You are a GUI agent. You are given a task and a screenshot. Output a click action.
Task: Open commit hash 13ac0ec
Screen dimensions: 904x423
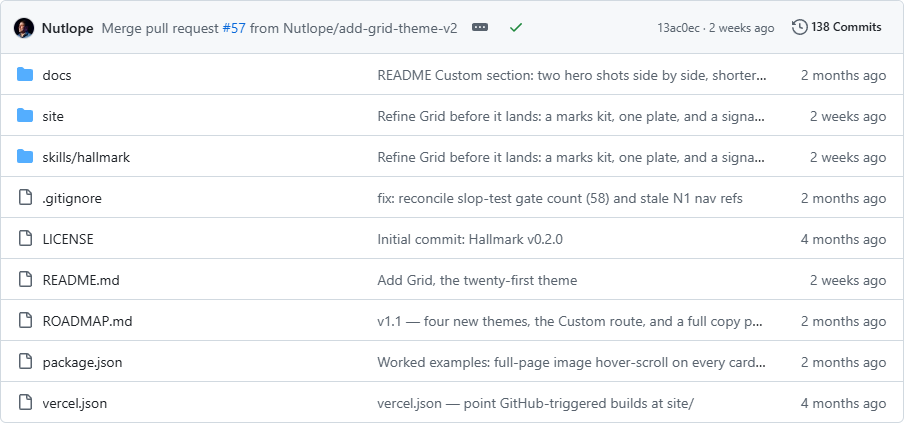[x=679, y=28]
